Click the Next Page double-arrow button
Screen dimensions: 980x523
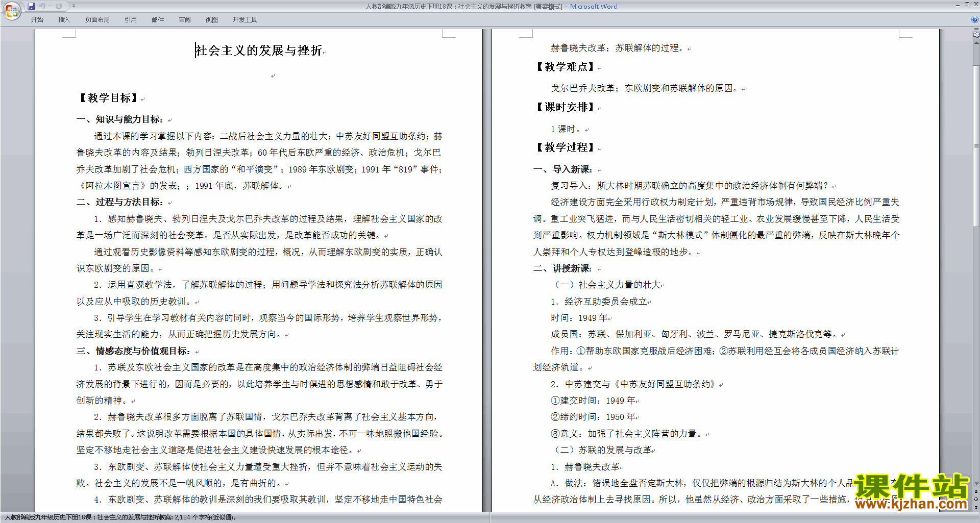[976, 507]
